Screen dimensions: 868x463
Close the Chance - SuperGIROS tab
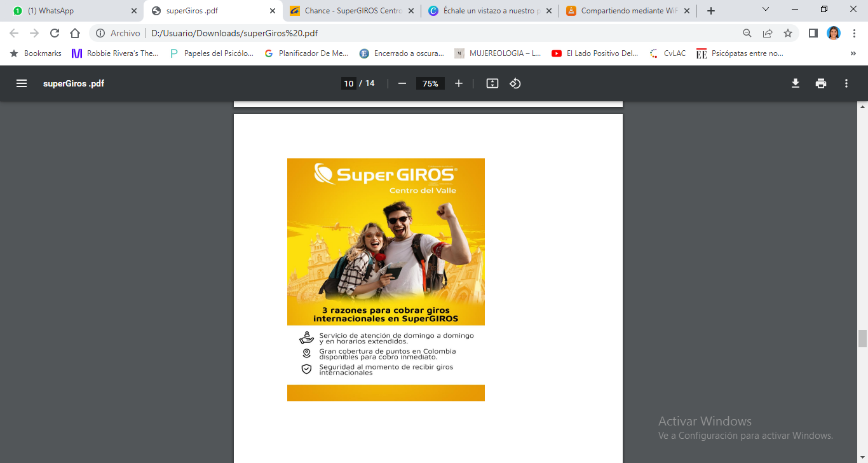pyautogui.click(x=410, y=11)
